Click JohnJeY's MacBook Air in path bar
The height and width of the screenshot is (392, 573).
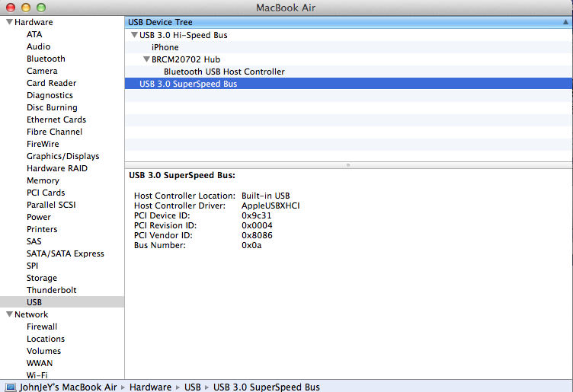[x=68, y=387]
